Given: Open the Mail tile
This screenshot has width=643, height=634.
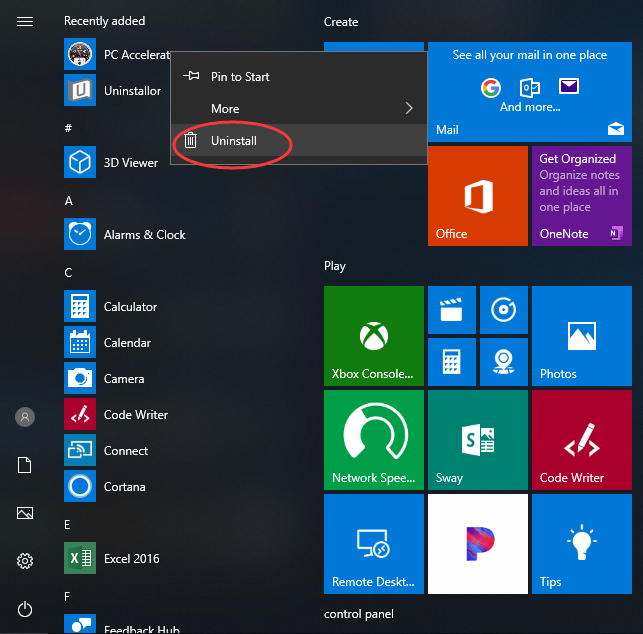Looking at the screenshot, I should [x=530, y=92].
